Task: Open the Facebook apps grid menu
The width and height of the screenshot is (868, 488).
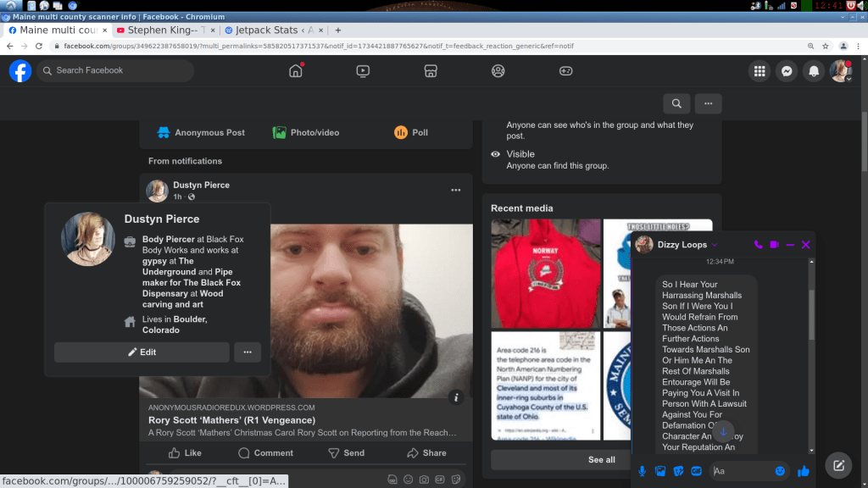Action: [759, 71]
